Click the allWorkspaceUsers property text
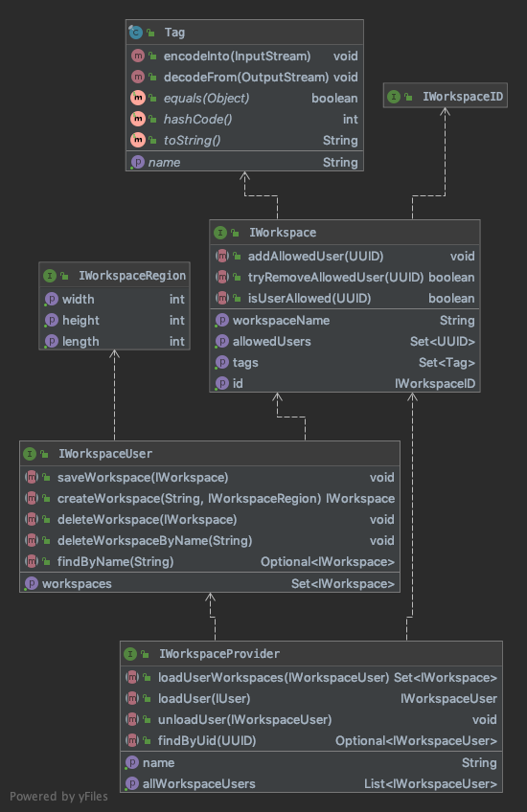This screenshot has height=812, width=527. click(199, 783)
